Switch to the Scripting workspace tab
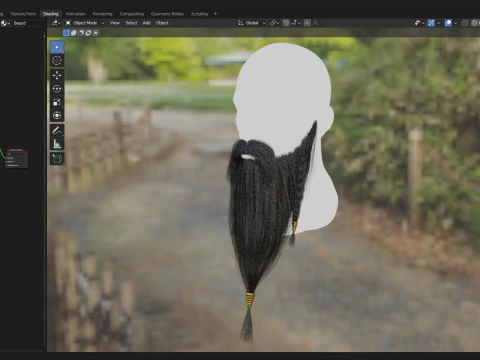Image resolution: width=480 pixels, height=360 pixels. tap(199, 14)
